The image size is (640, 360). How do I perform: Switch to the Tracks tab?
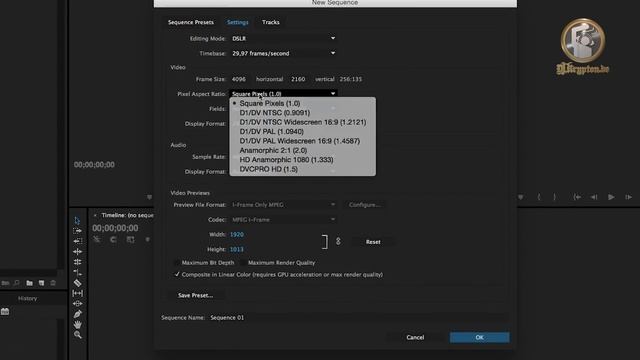point(271,22)
